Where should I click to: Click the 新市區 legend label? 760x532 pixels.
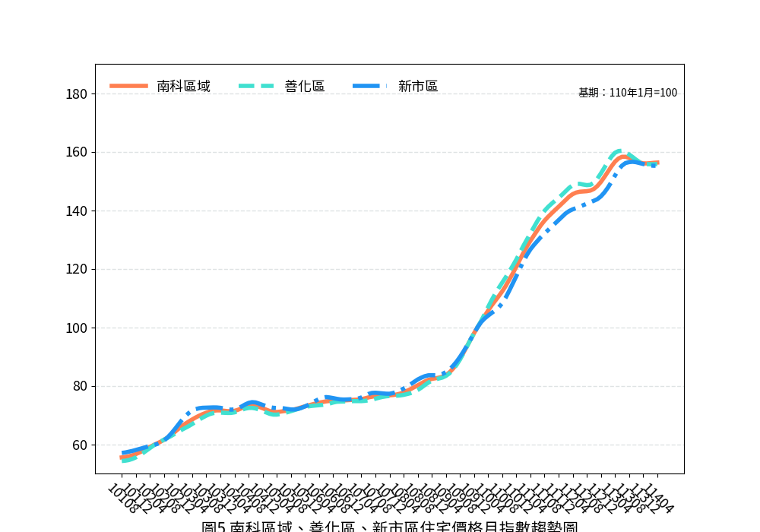[418, 86]
